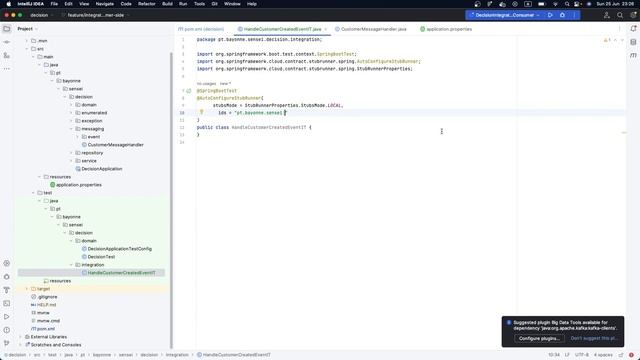Click HandleCustomerCreatedEventIT breadcrumb in navigation bar
The width and height of the screenshot is (640, 360).
point(233,355)
